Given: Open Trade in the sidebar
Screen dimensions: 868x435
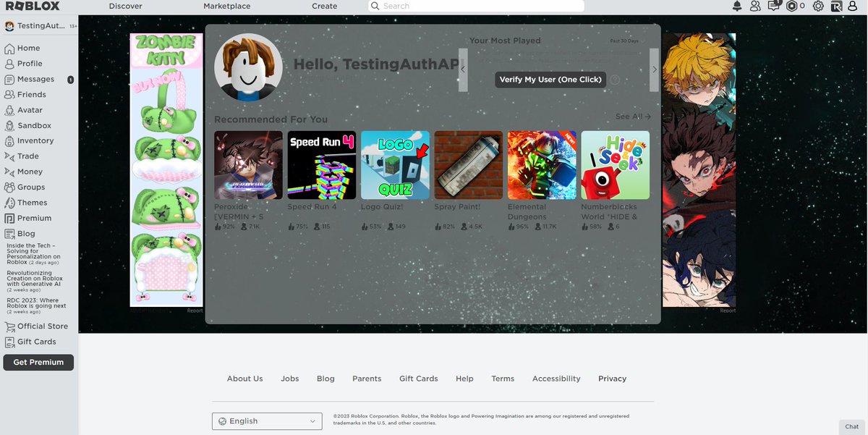Looking at the screenshot, I should 22,156.
